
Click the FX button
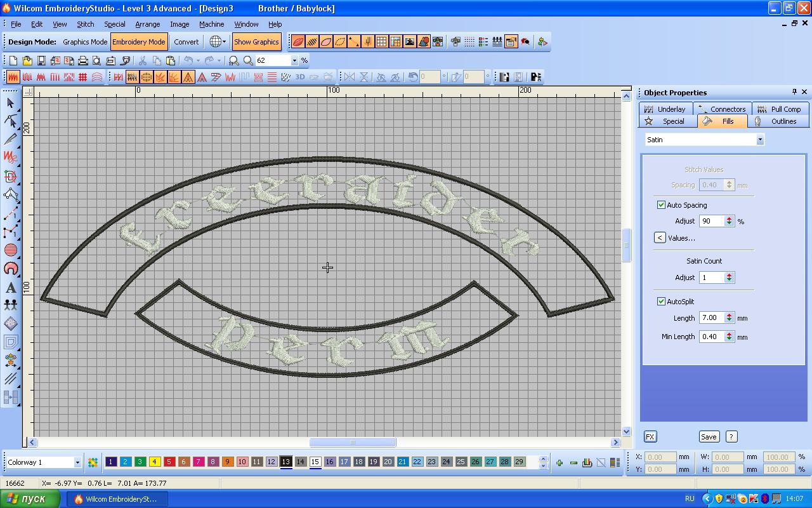(x=650, y=437)
